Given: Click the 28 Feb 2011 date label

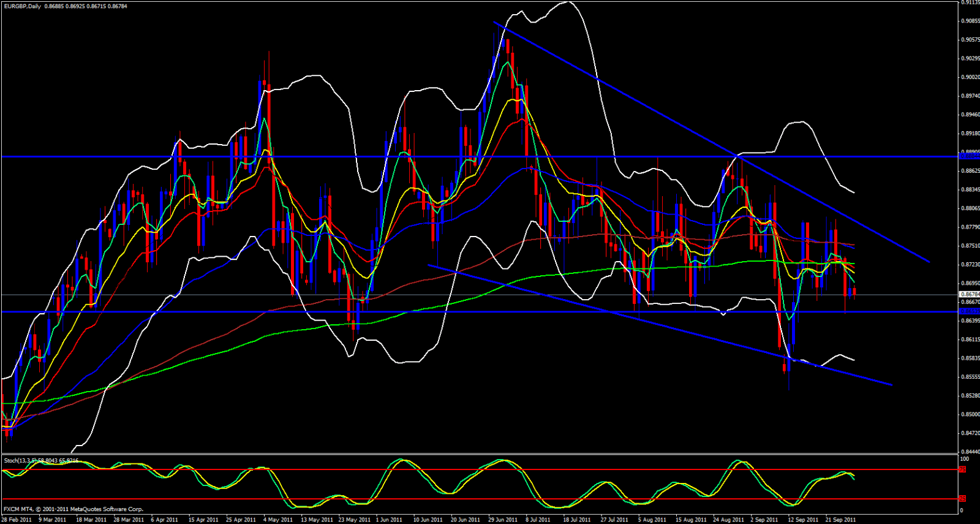Looking at the screenshot, I should [17, 520].
